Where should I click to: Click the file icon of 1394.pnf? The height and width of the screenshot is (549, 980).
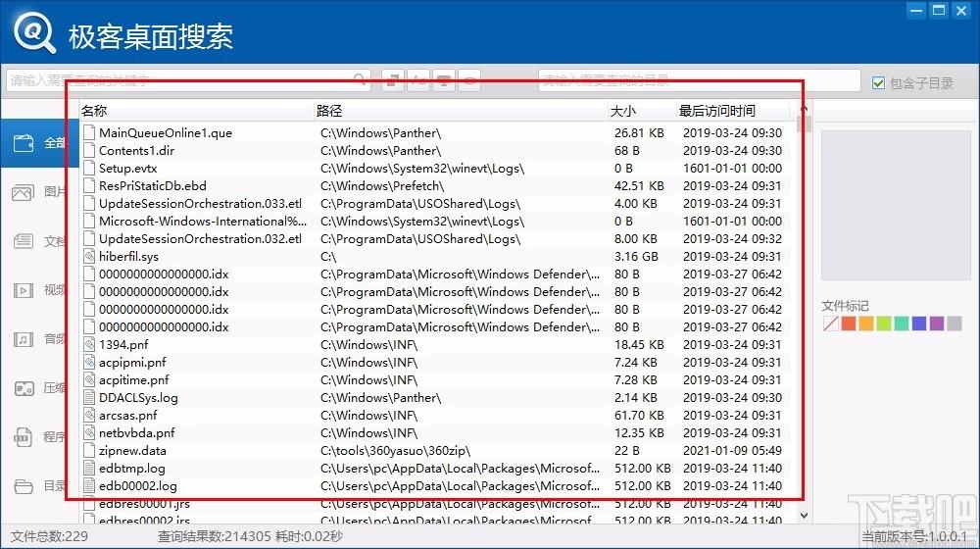[89, 344]
